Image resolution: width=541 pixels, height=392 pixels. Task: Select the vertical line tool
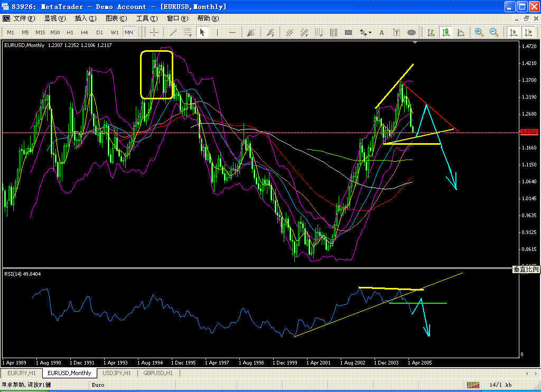click(217, 33)
